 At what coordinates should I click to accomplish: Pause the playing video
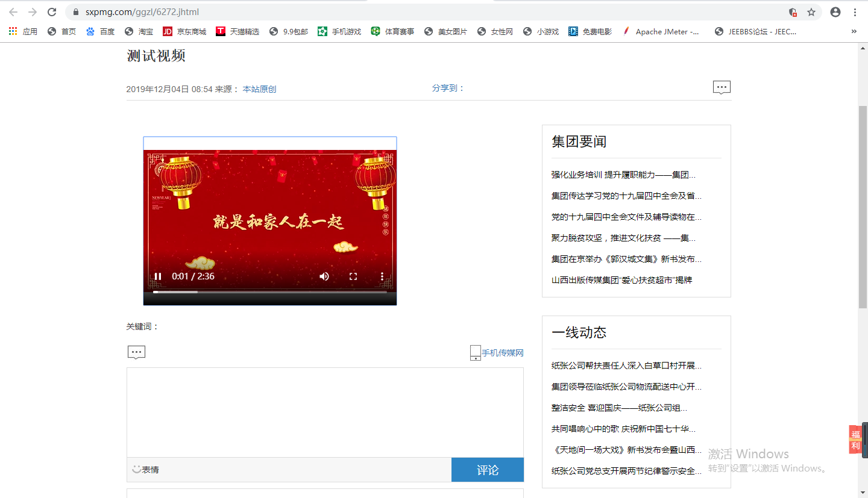[158, 276]
